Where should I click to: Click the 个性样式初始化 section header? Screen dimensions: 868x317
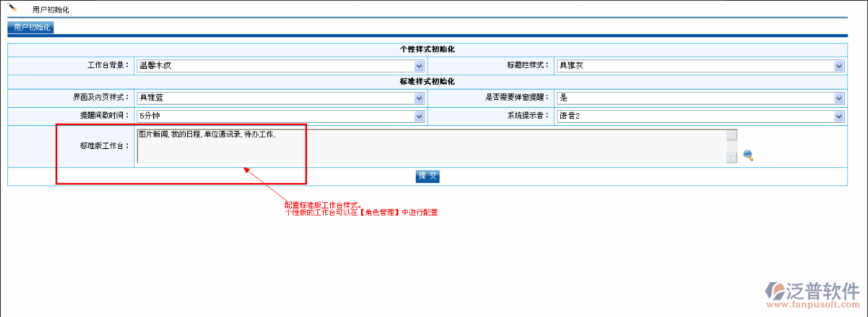428,49
